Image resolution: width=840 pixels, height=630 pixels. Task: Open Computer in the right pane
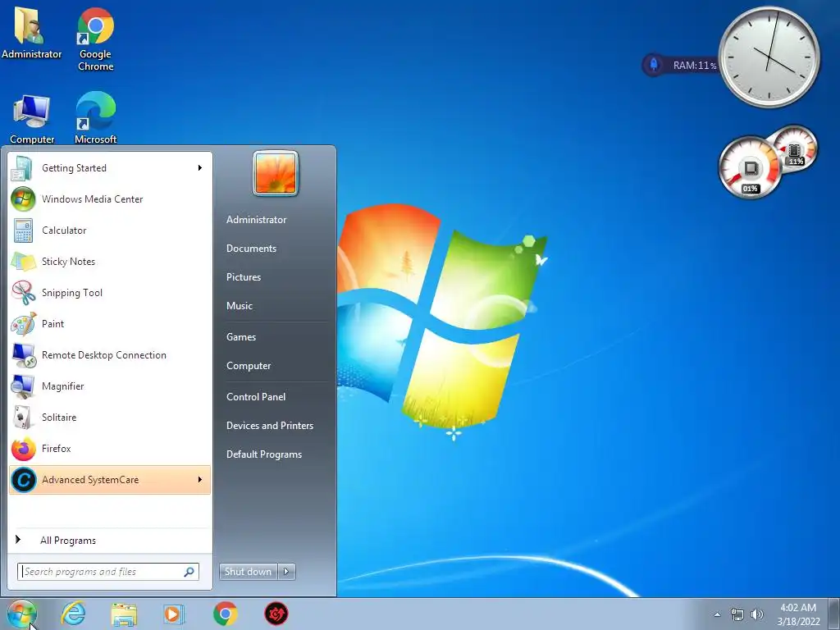(249, 366)
